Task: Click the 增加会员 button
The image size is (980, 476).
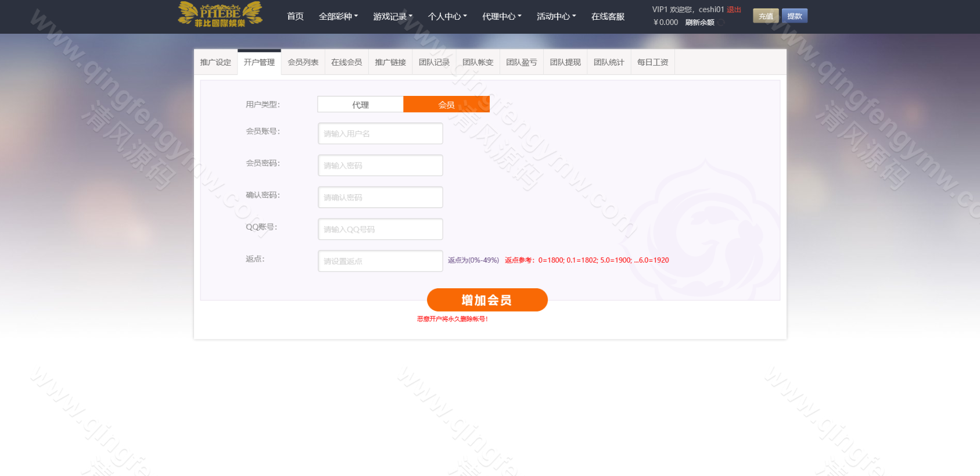Action: [x=487, y=300]
